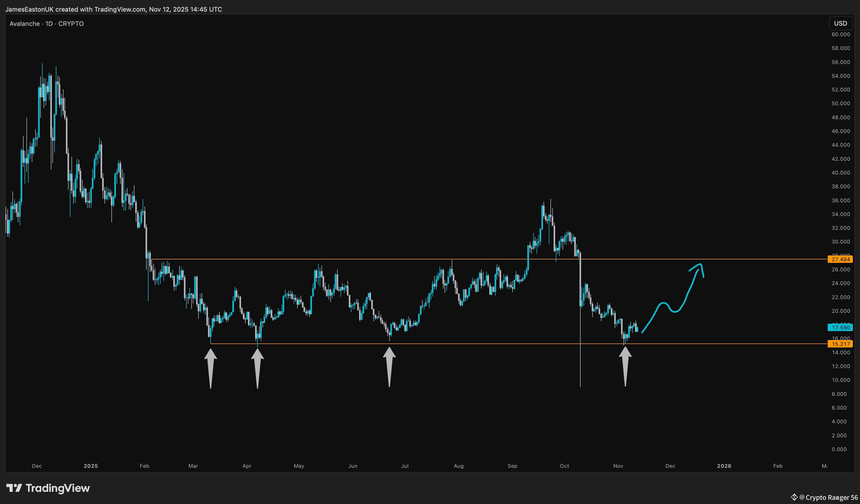The image size is (860, 504).
Task: Click the 27.484 orange price label
Action: 840,259
